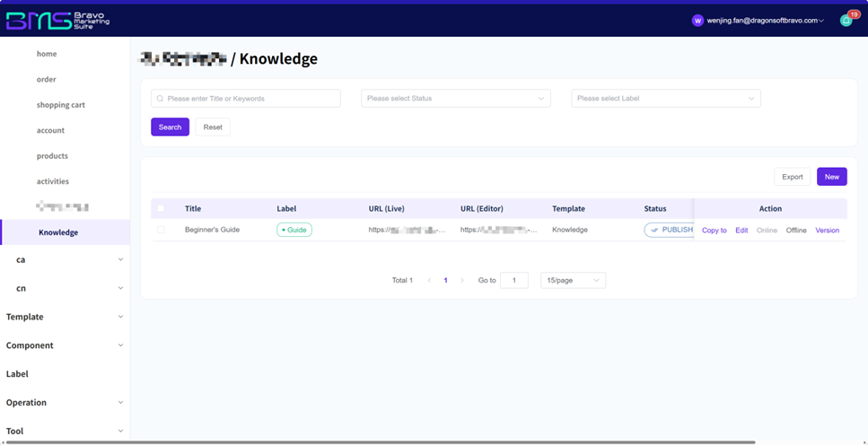
Task: Expand the Template sidebar section
Action: click(x=63, y=317)
